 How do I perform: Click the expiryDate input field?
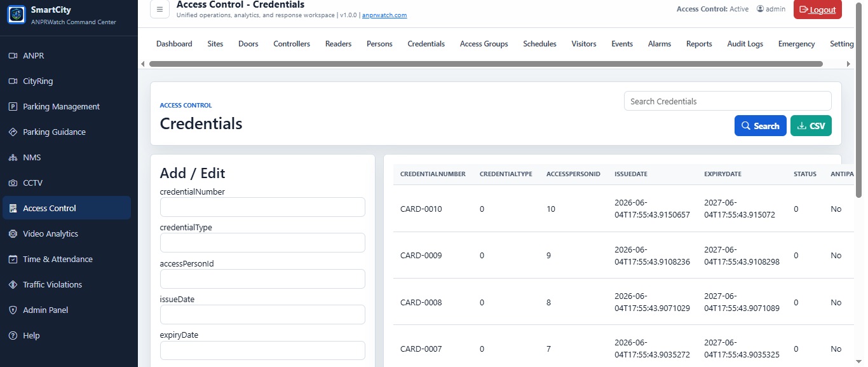pos(262,350)
